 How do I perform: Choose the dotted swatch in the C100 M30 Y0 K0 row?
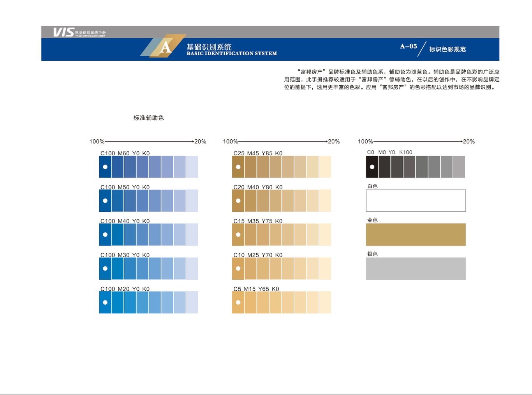click(x=105, y=269)
